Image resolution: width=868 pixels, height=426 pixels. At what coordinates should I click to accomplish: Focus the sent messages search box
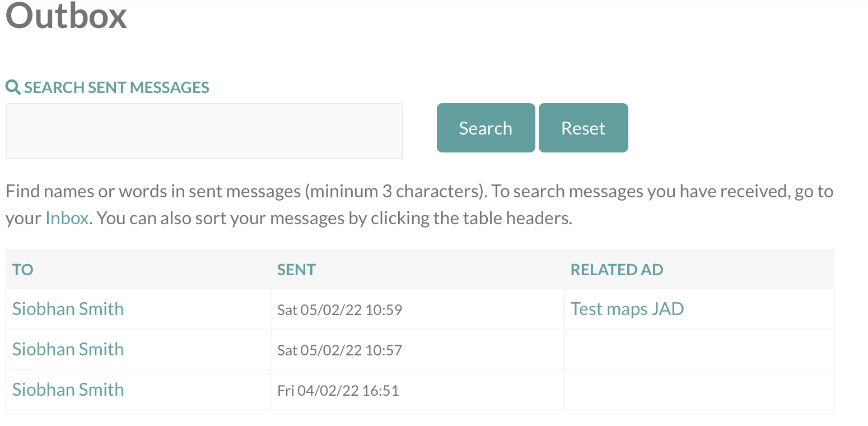point(204,131)
